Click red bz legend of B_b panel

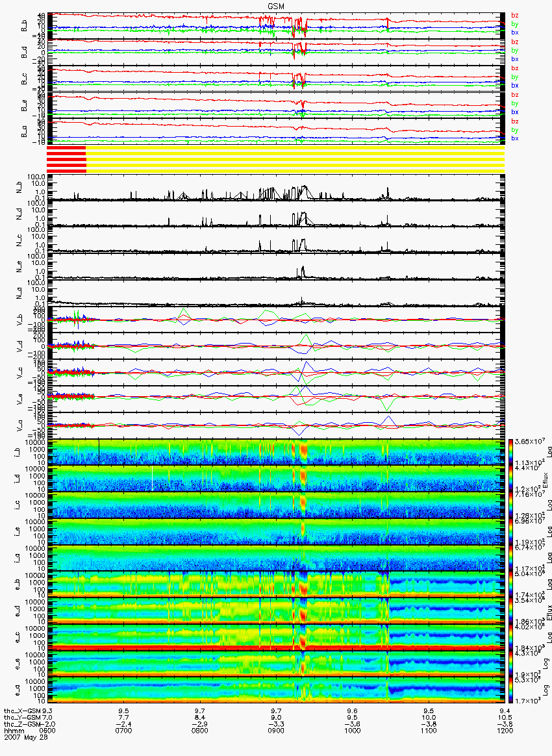[x=515, y=16]
